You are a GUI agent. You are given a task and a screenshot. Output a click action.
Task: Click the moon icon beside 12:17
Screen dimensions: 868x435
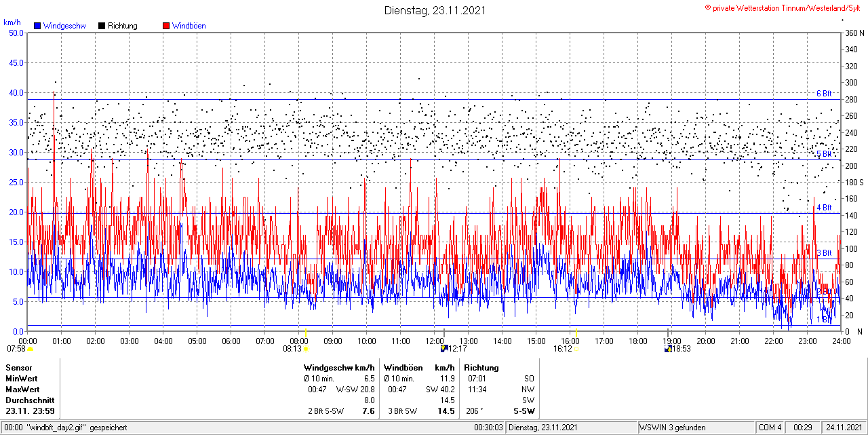444,348
